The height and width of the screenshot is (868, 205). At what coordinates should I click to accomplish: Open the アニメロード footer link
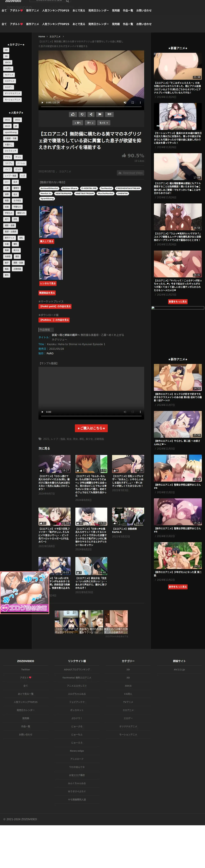(x=77, y=759)
